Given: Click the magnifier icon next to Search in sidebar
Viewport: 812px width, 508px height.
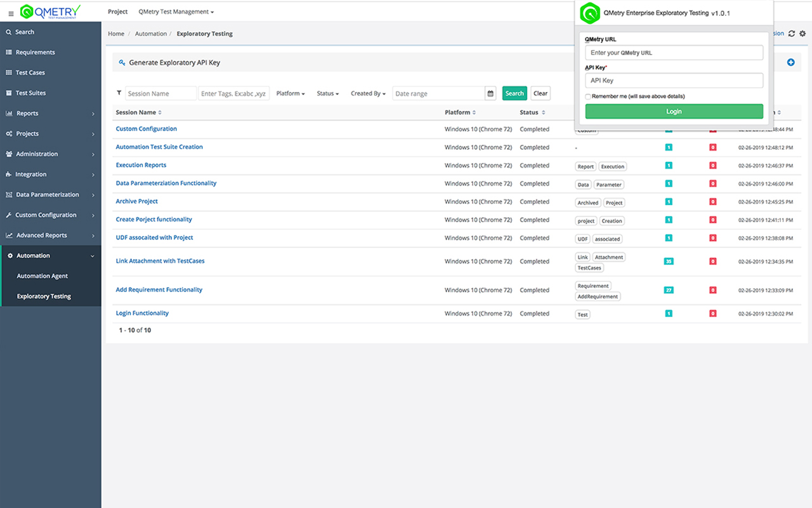Looking at the screenshot, I should (9, 32).
